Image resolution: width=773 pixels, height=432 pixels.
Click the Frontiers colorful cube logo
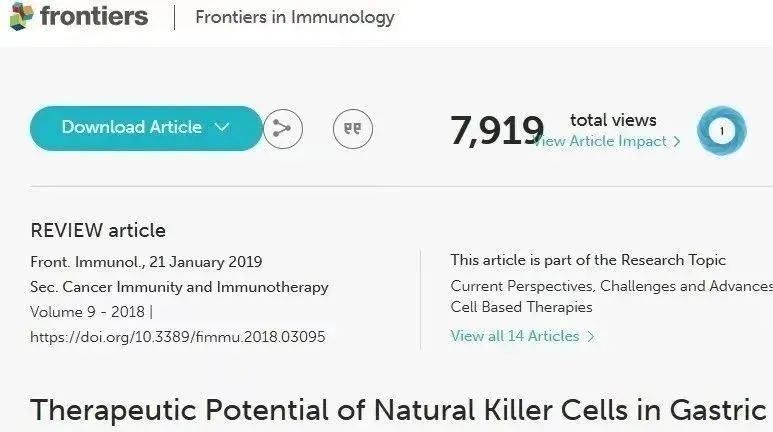point(22,16)
